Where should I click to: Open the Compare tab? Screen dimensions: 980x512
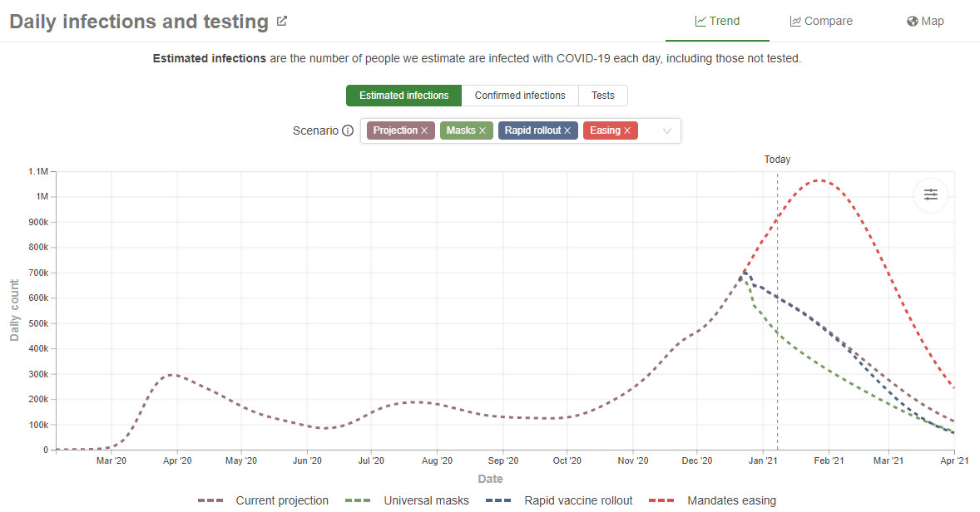click(821, 22)
